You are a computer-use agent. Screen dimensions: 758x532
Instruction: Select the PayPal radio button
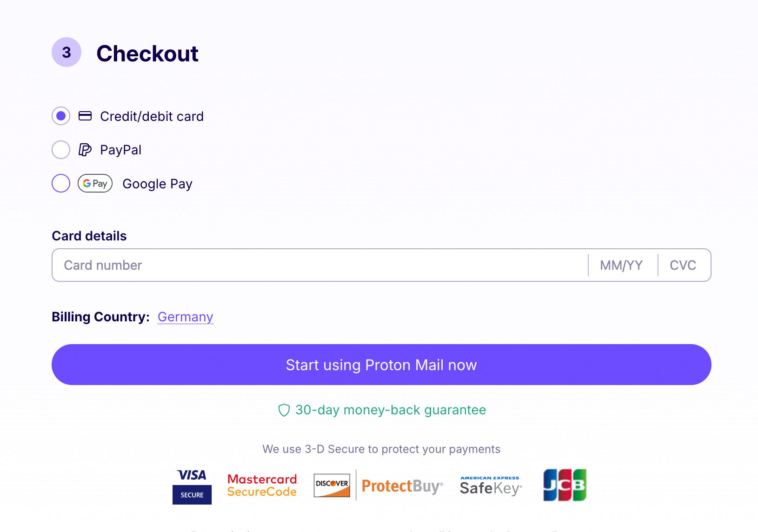tap(61, 150)
